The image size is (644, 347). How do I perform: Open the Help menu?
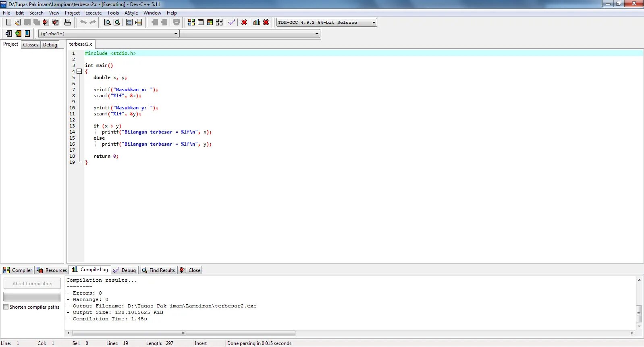coord(172,13)
